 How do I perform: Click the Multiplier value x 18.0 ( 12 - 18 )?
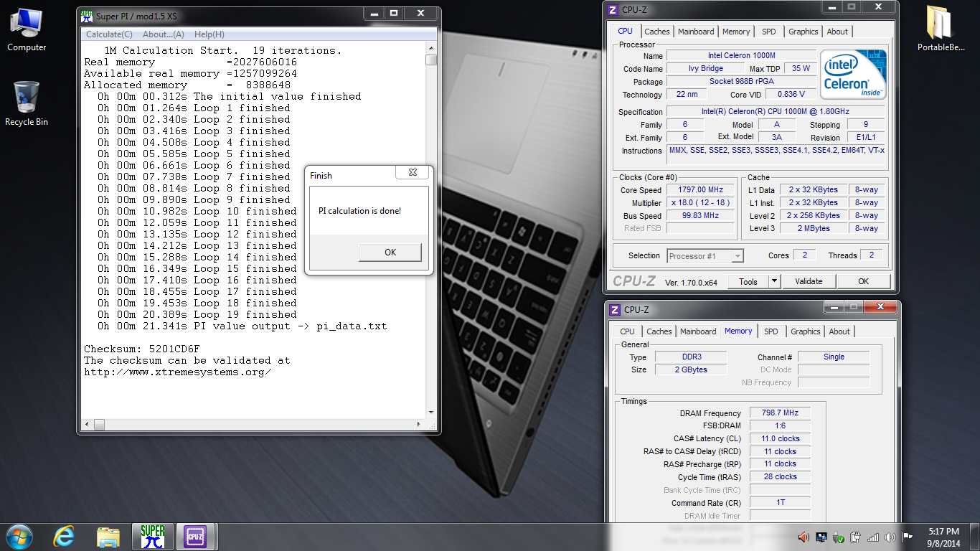tap(699, 202)
